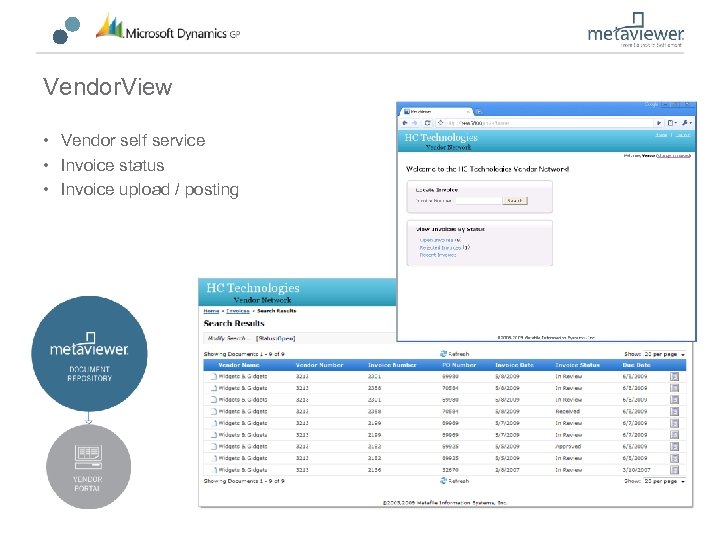This screenshot has width=720, height=540.
Task: Sort by Vendor Number column header
Action: coord(320,365)
